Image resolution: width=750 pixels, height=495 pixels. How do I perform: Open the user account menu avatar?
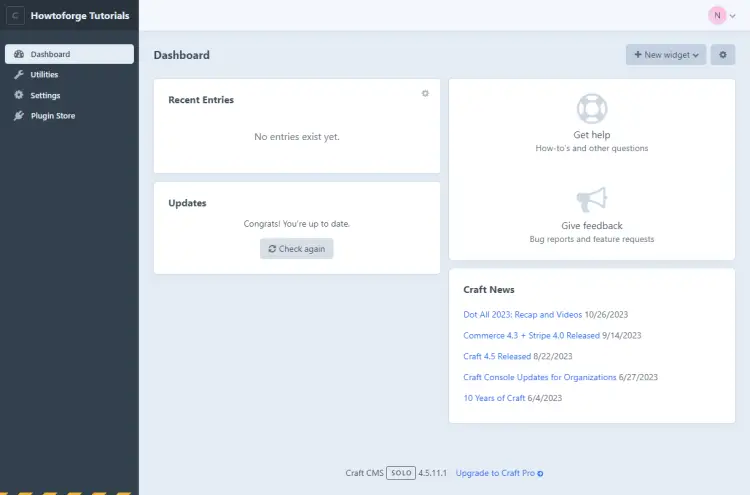pos(717,15)
